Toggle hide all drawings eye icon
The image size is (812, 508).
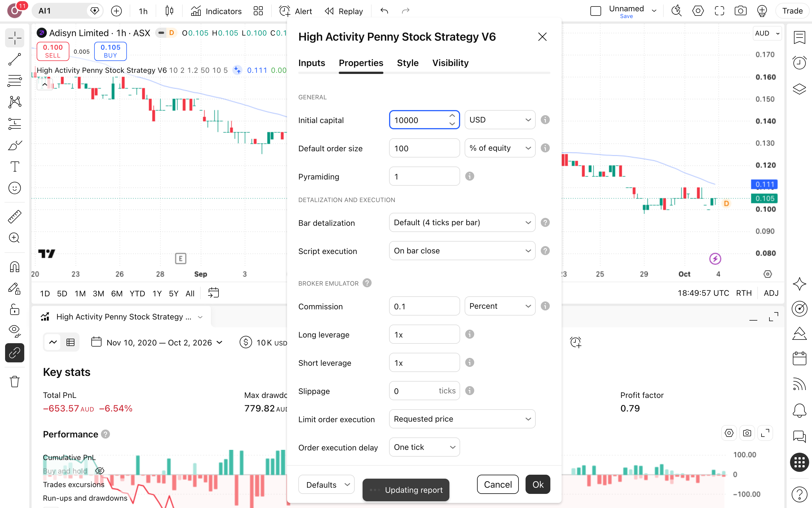pos(14,331)
